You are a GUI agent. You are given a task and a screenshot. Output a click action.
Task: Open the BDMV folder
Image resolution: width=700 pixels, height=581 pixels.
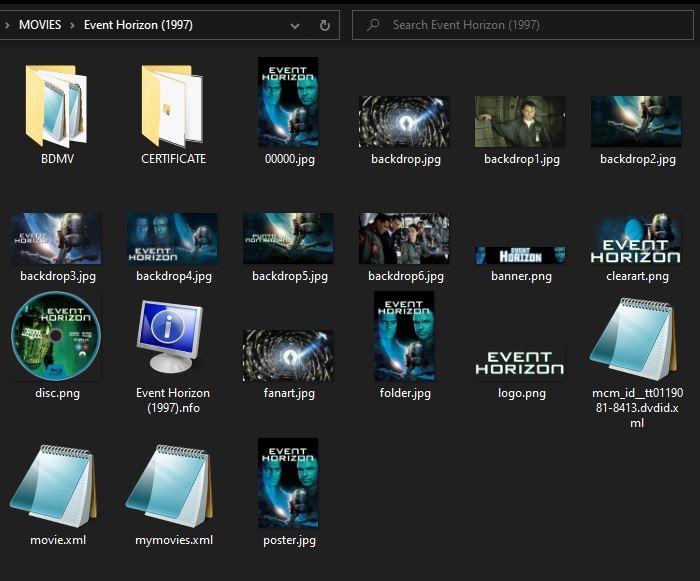56,105
